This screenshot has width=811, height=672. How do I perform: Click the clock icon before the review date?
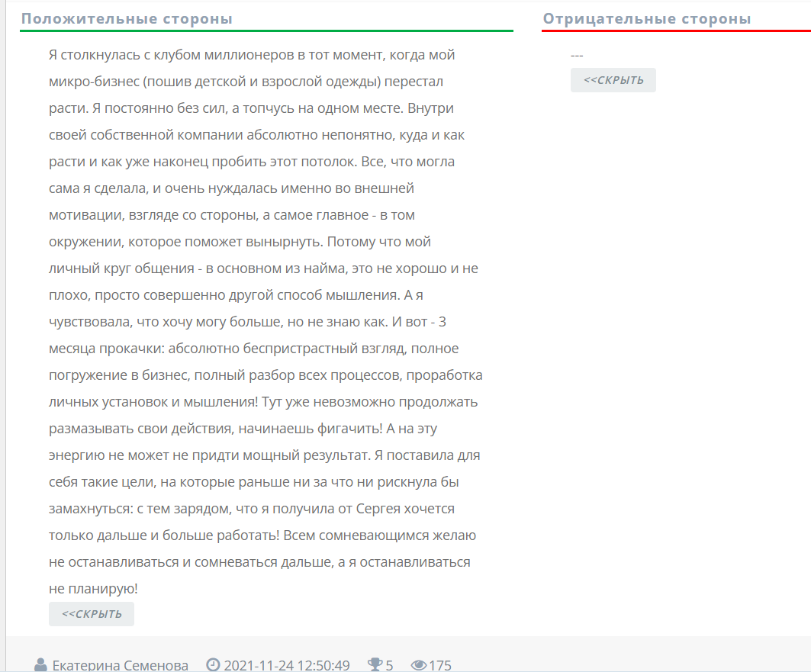214,665
